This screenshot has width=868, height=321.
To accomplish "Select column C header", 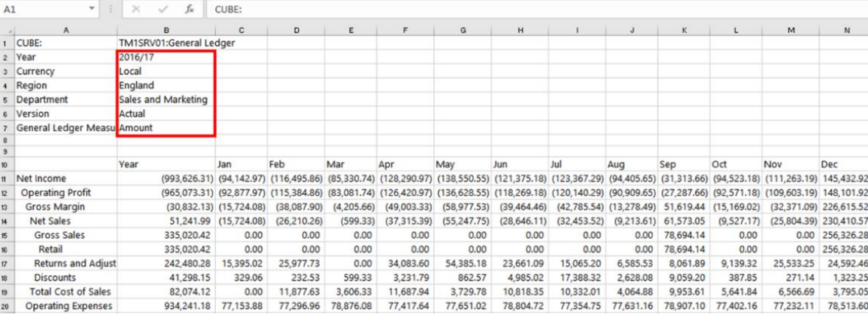I will coord(242,31).
